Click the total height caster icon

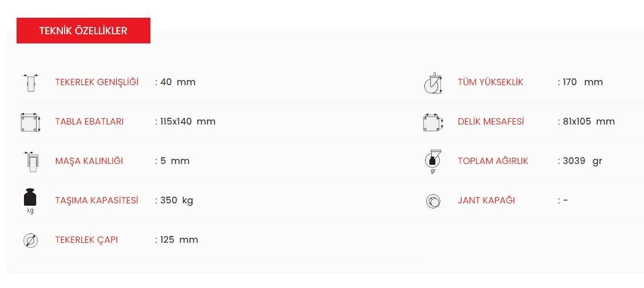coord(433,83)
